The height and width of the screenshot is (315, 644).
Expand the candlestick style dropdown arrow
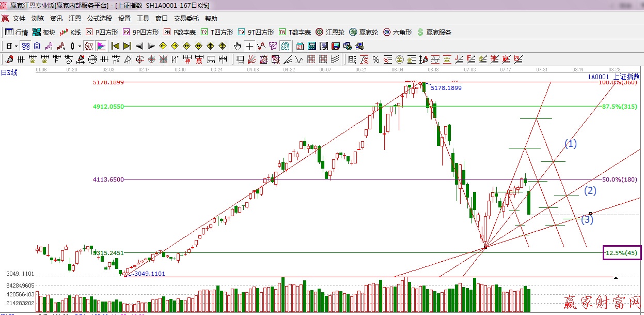click(x=79, y=46)
